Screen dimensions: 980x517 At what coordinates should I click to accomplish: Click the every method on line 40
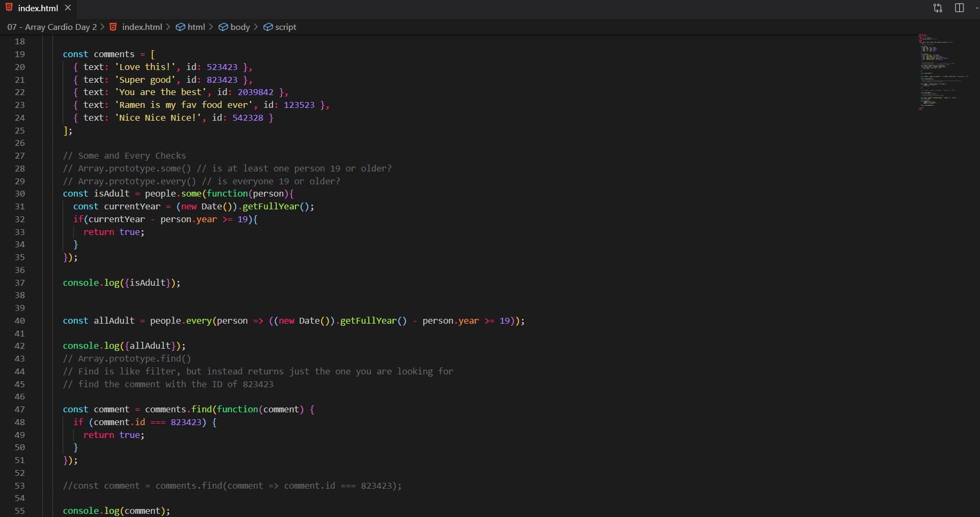(x=199, y=320)
